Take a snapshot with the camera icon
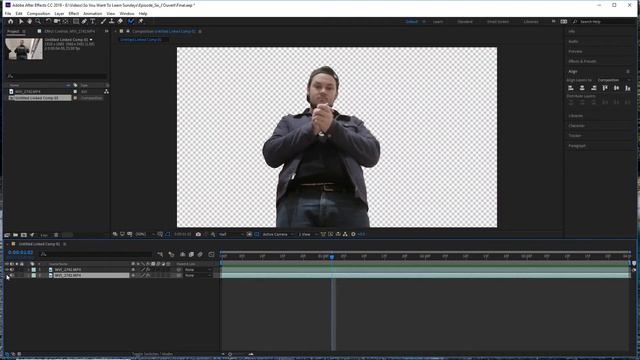This screenshot has width=640, height=360. tap(198, 234)
